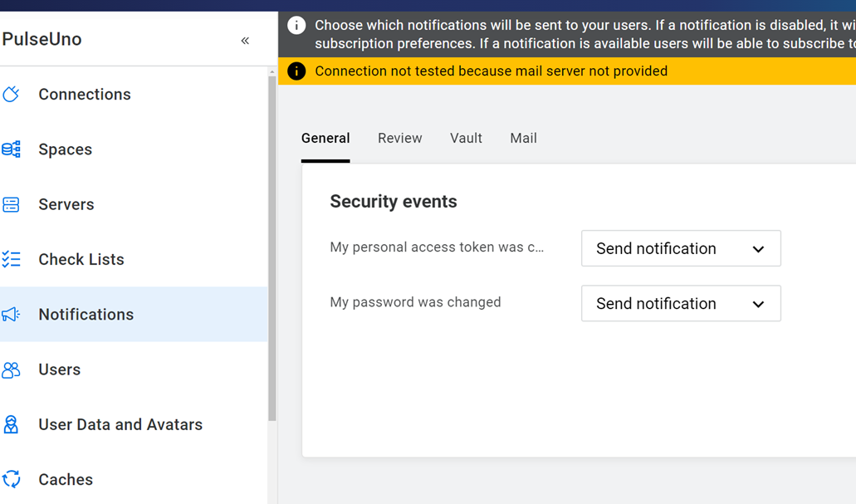This screenshot has height=504, width=856.
Task: Click the Caches refresh icon
Action: pyautogui.click(x=11, y=479)
